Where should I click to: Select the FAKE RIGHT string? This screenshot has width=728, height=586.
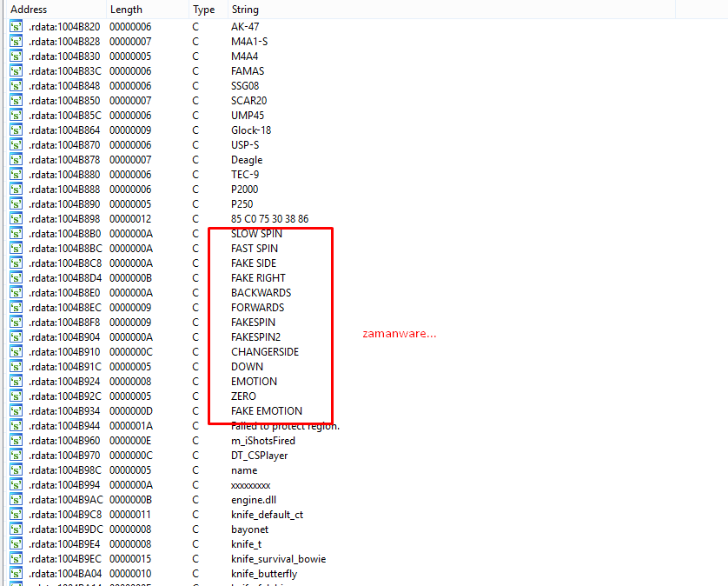point(258,278)
